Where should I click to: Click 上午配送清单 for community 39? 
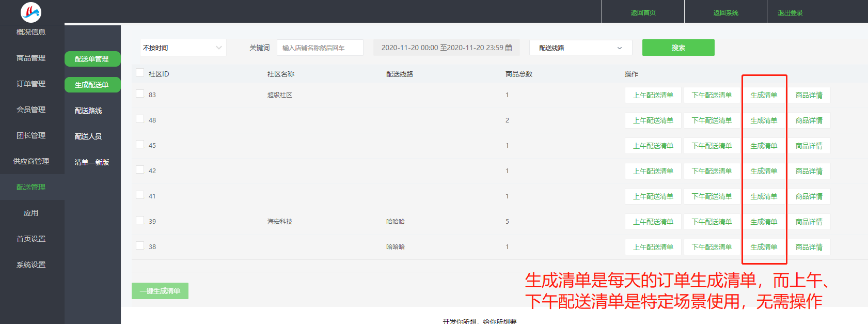tap(653, 222)
